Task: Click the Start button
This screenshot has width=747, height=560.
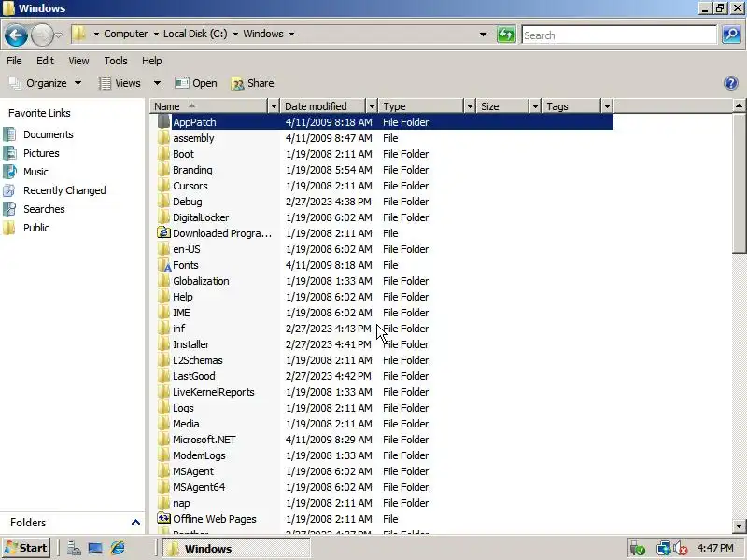Action: [26, 548]
